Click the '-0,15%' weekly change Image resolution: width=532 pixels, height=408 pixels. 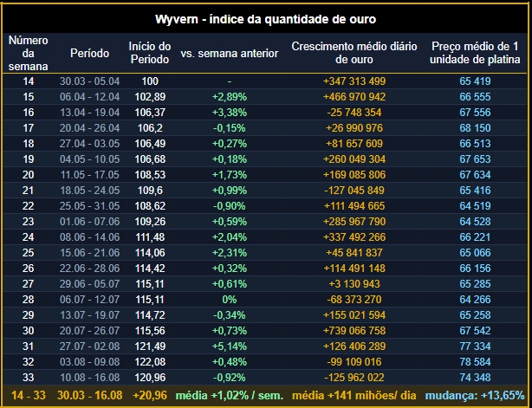[230, 128]
